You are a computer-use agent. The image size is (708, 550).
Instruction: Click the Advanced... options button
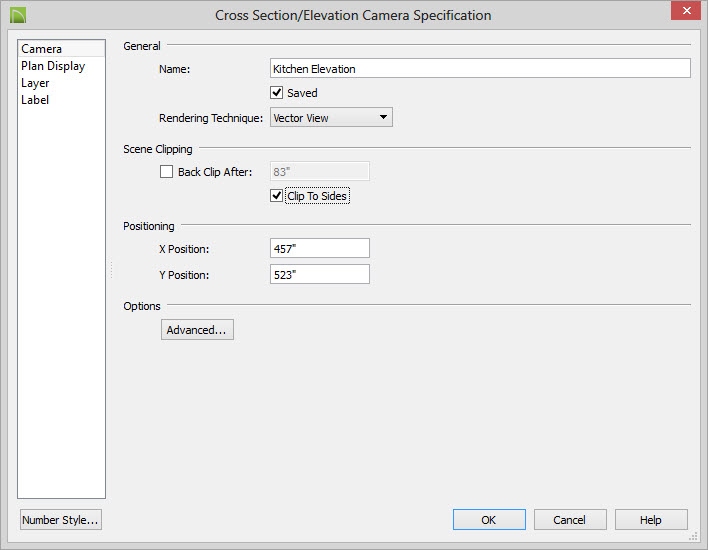(x=197, y=330)
